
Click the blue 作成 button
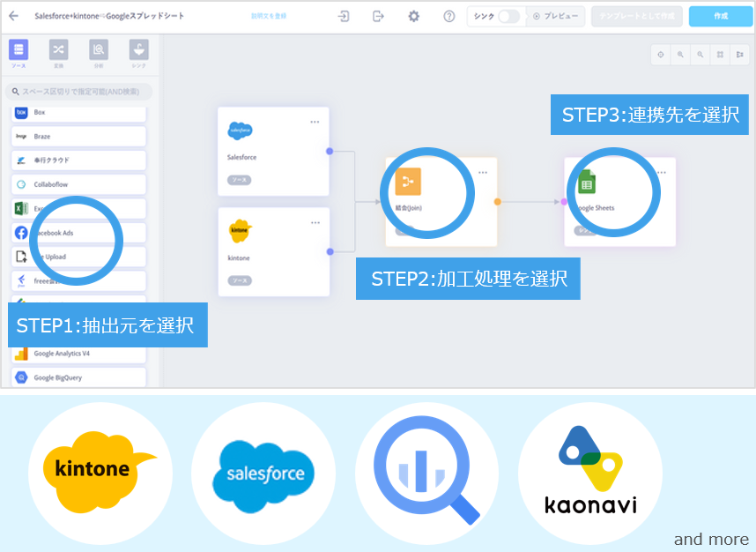click(721, 16)
